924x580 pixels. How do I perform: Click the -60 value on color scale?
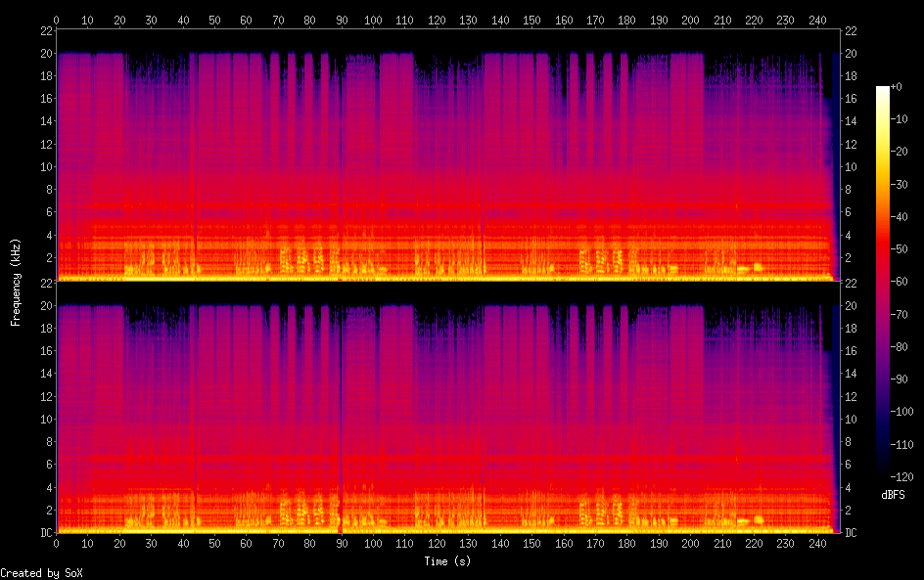click(903, 282)
